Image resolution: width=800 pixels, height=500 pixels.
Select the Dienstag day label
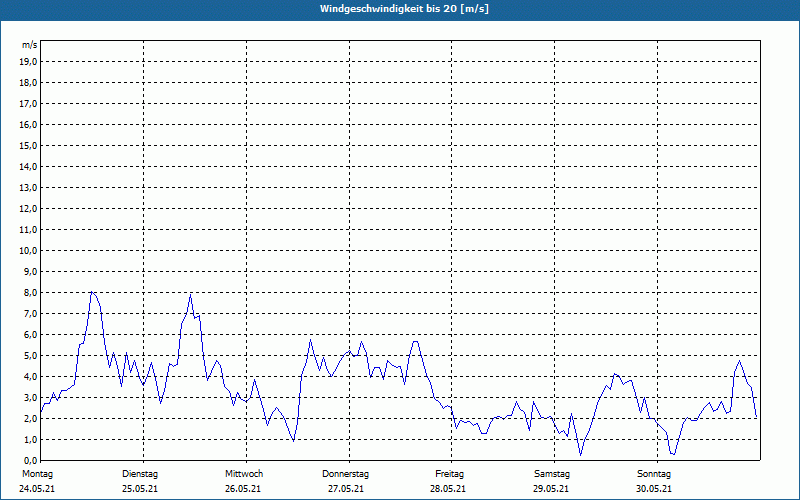[x=140, y=473]
